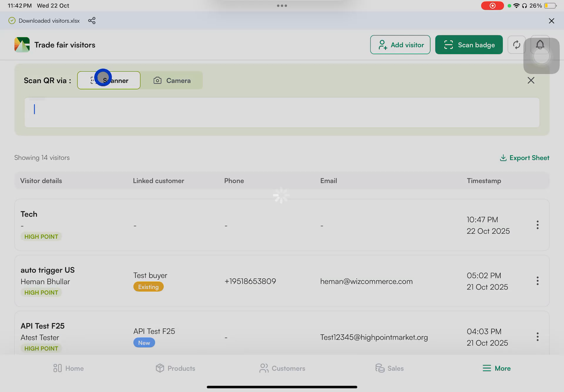
Task: Click the Scan badge button
Action: 469,45
